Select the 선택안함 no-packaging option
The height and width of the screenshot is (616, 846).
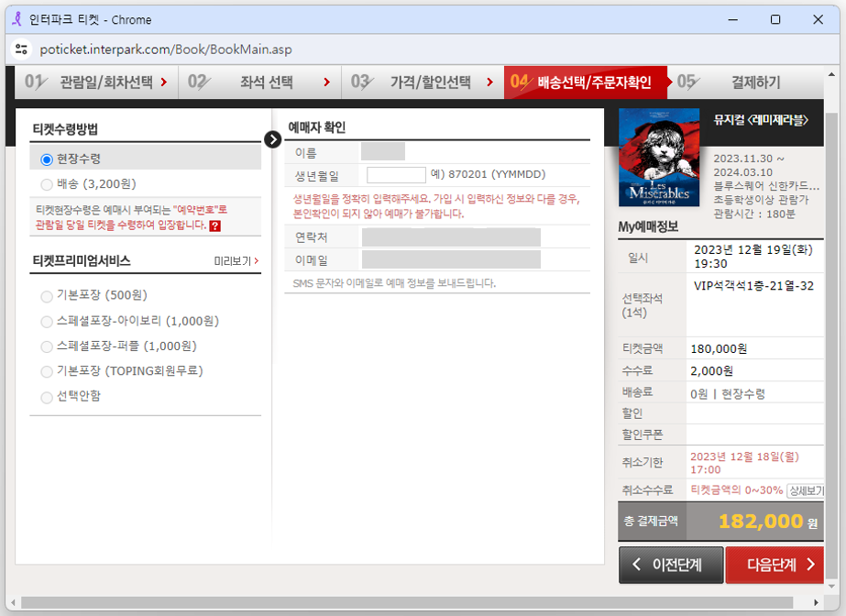[46, 398]
